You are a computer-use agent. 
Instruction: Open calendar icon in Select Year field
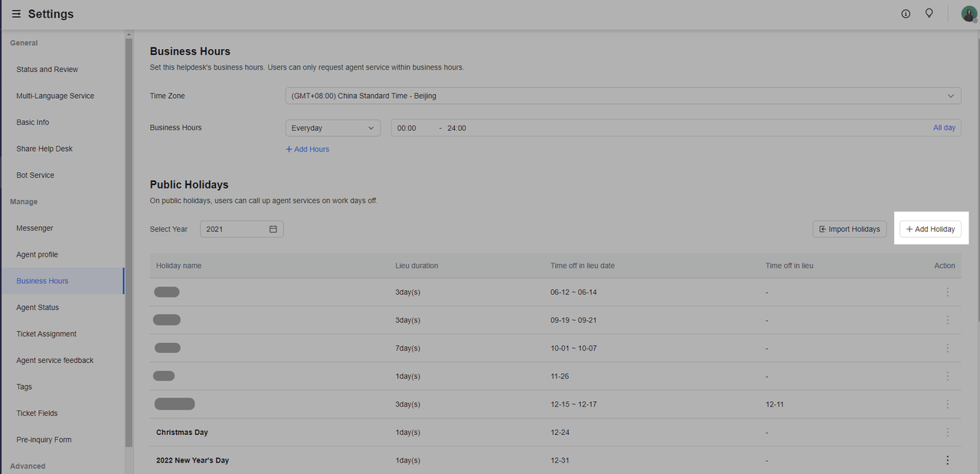point(273,229)
